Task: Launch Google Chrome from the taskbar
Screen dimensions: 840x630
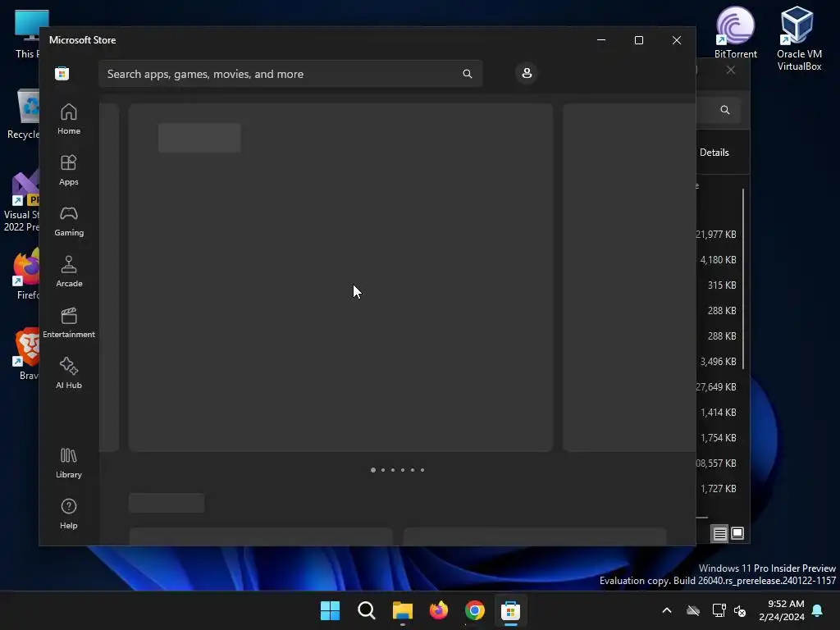Action: click(475, 610)
